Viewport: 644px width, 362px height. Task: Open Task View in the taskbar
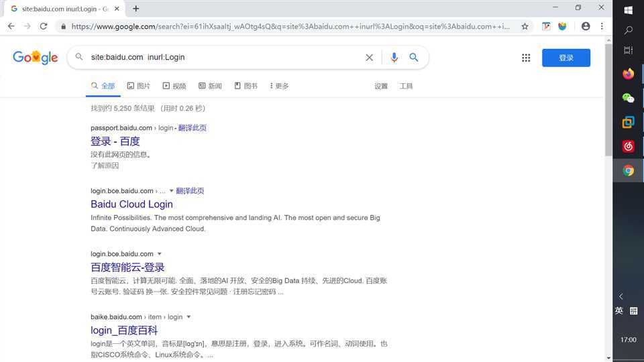click(628, 50)
